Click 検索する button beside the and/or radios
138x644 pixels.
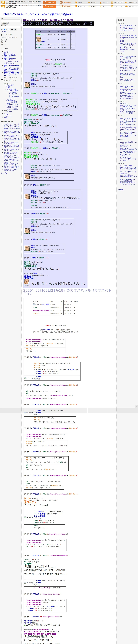(x=14, y=30)
